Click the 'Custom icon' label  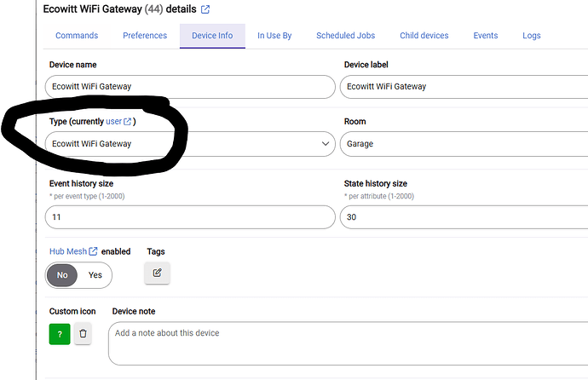pos(72,312)
